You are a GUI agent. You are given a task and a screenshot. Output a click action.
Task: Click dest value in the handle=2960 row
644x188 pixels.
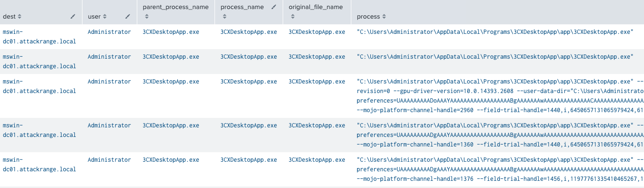point(39,86)
